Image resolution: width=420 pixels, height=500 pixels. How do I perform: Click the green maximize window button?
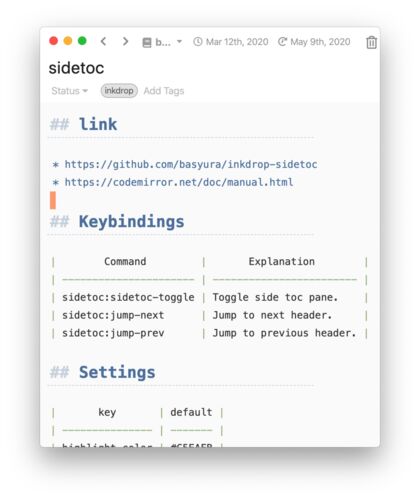pyautogui.click(x=82, y=41)
